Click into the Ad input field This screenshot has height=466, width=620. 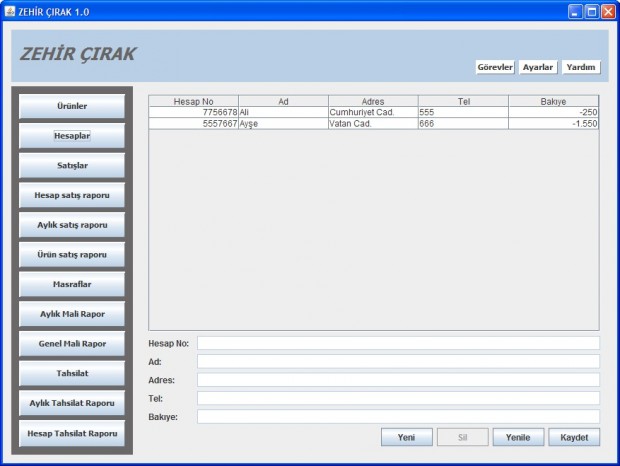398,361
